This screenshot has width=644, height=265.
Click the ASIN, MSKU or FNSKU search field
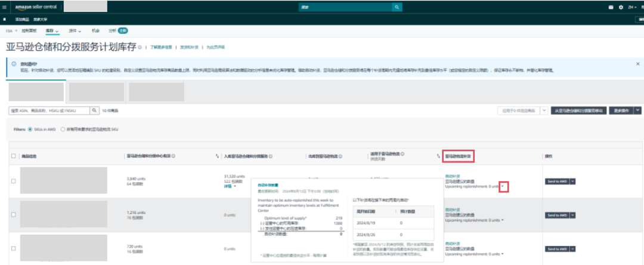[49, 111]
